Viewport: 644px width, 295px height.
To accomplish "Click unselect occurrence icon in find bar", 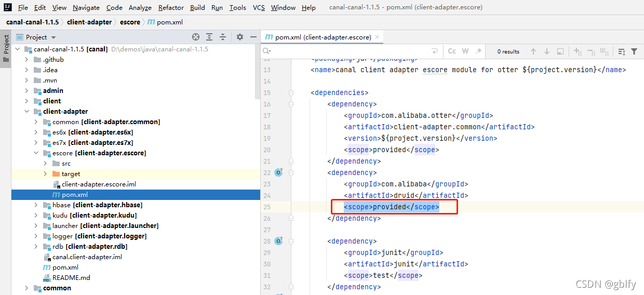I will pyautogui.click(x=591, y=51).
